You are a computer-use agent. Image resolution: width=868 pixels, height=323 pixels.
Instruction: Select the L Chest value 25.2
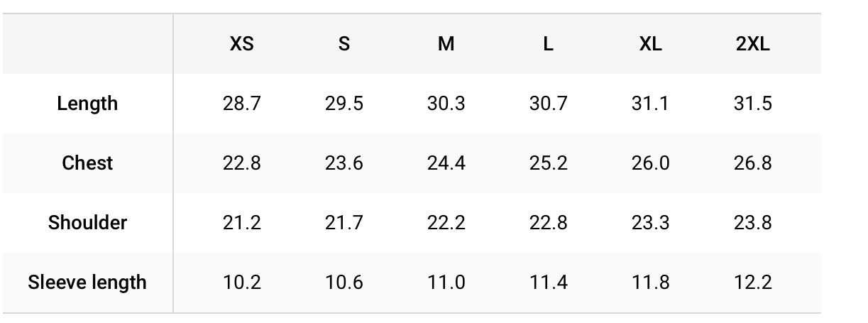548,163
